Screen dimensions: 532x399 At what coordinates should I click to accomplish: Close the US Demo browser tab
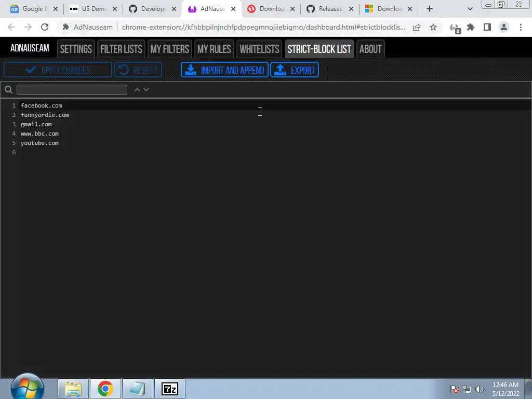tap(115, 9)
